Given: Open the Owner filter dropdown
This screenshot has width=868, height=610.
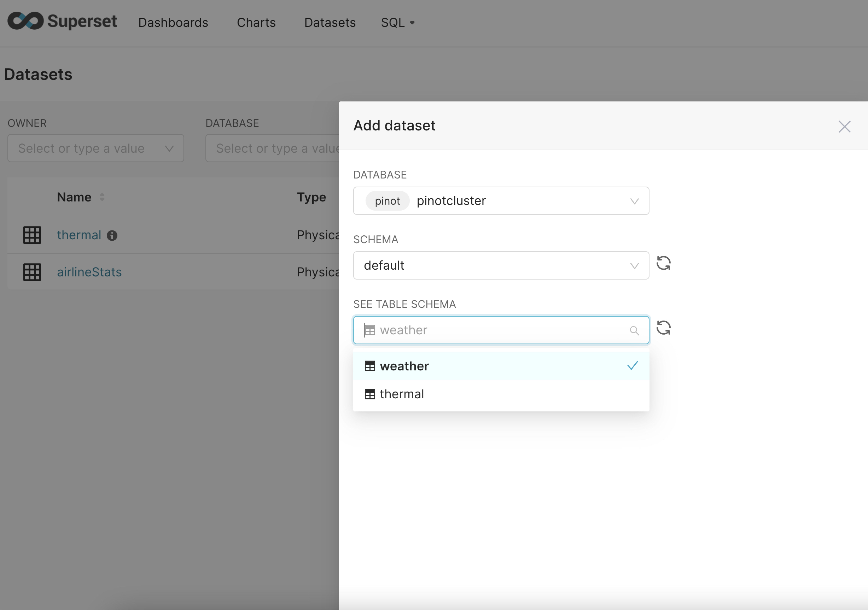Looking at the screenshot, I should click(x=96, y=148).
